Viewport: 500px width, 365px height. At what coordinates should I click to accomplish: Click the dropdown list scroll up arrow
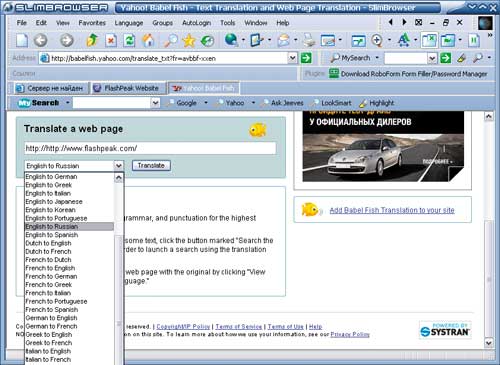pos(119,178)
